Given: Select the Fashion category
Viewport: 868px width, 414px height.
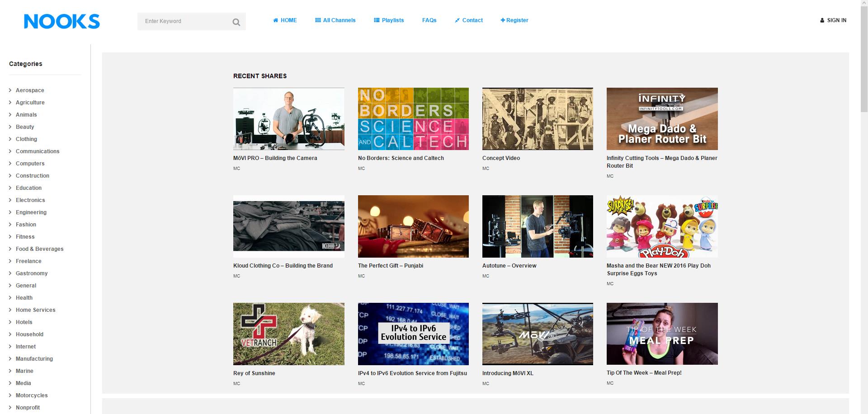Looking at the screenshot, I should point(26,225).
